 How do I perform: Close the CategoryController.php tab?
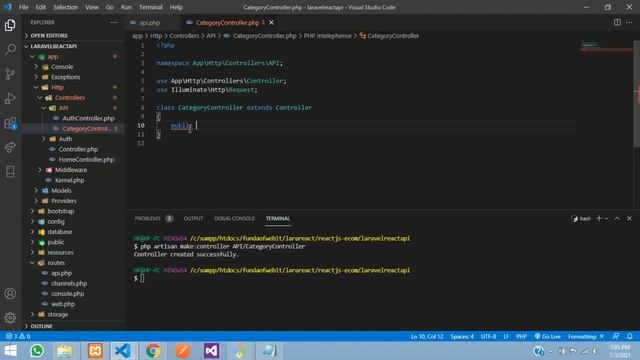pos(271,22)
